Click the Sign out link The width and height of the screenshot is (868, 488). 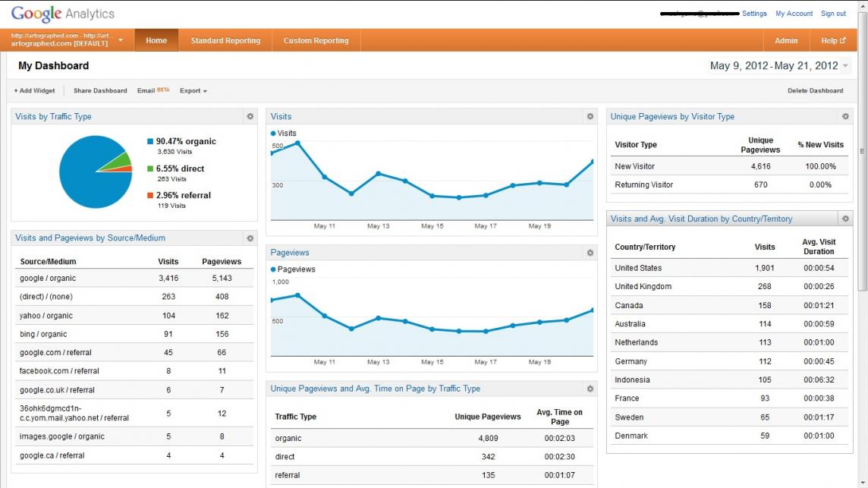tap(833, 14)
